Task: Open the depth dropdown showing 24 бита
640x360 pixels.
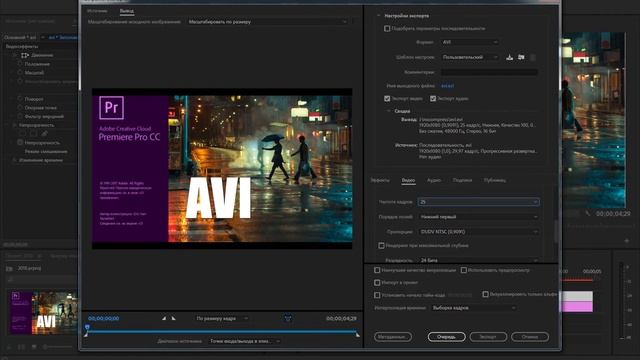Action: click(478, 260)
